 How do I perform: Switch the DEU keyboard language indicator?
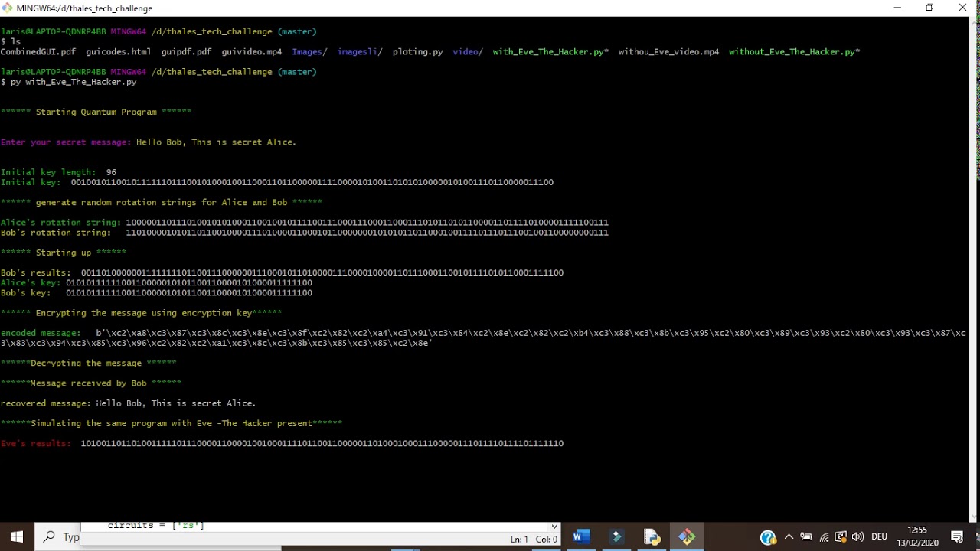879,537
